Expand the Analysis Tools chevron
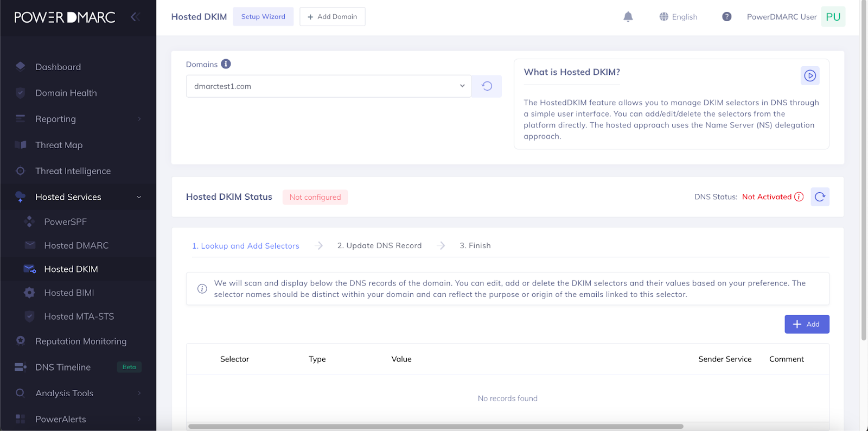 (139, 393)
